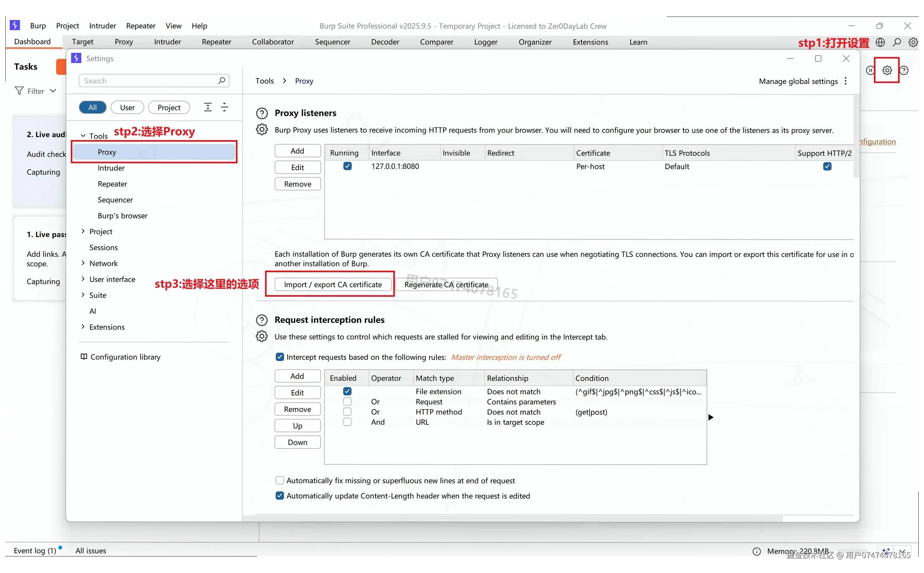The image size is (924, 573).
Task: Disable the File extension rule checkbox
Action: coord(347,391)
